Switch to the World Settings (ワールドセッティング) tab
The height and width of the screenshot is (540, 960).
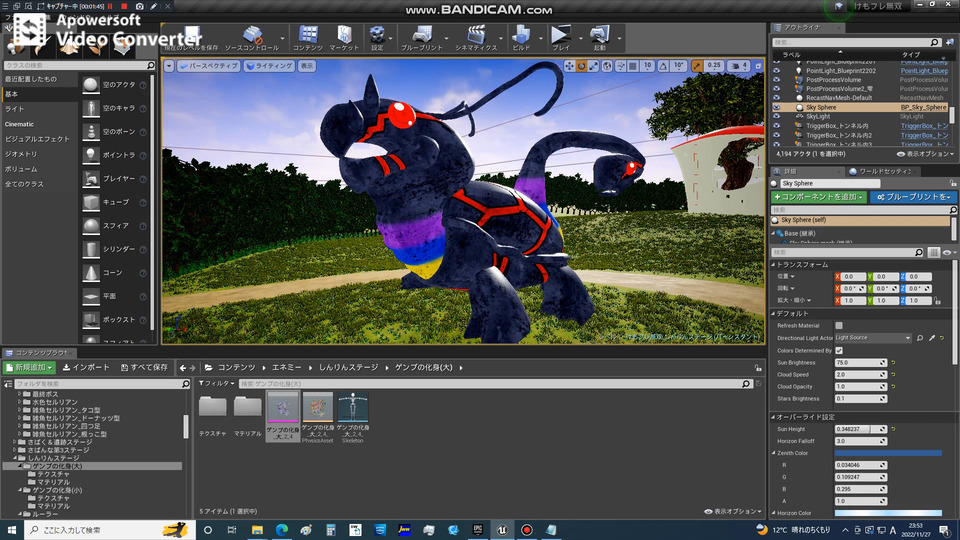click(x=885, y=171)
